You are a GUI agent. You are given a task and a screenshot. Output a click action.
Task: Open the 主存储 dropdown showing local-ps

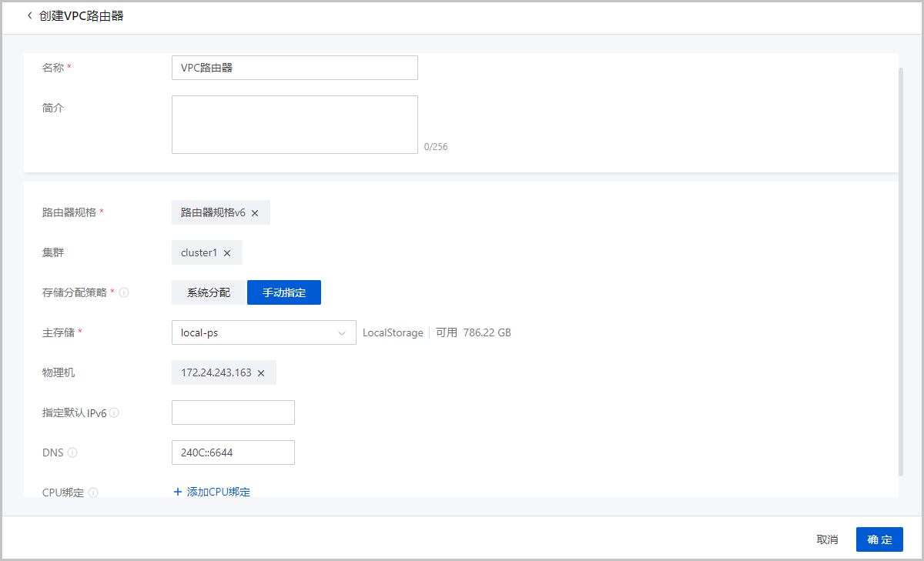click(264, 332)
